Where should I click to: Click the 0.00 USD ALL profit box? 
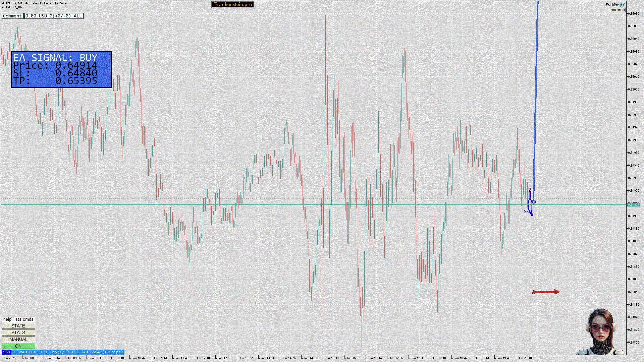54,16
